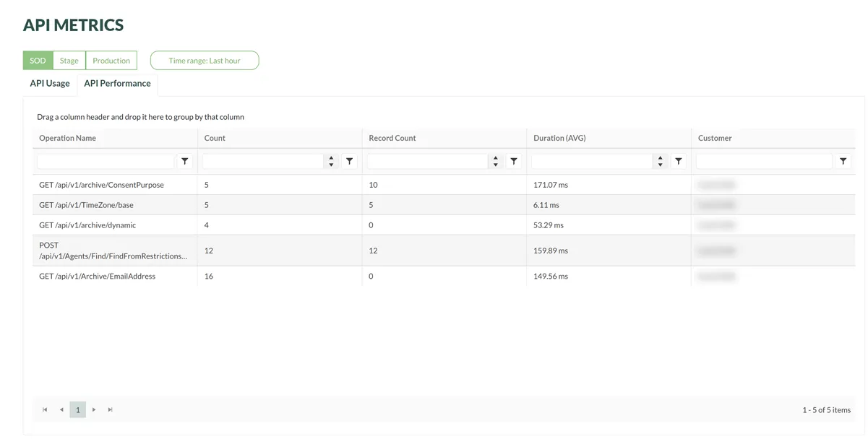Select the SOD environment toggle
Viewport: 868px width, 439px height.
(x=38, y=61)
